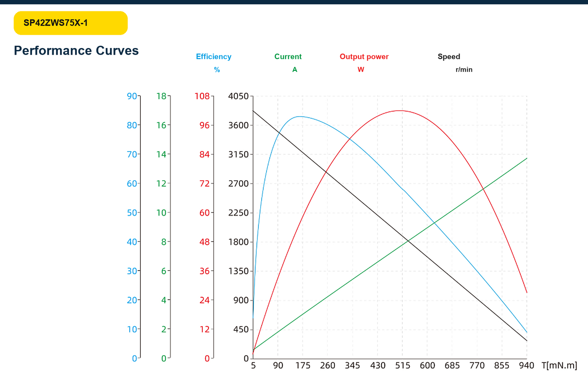Select the red 36 power axis value

205,271
